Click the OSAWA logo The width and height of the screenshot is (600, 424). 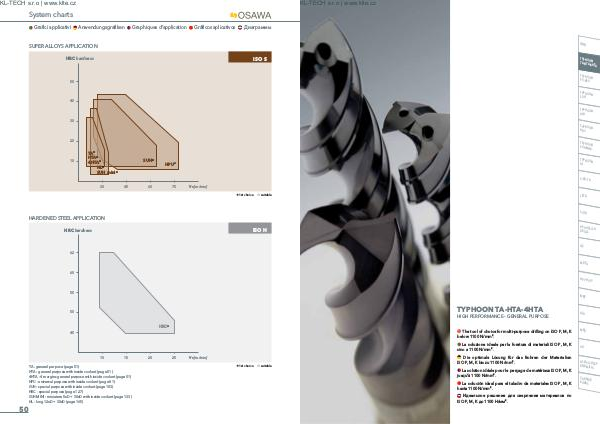pos(251,15)
